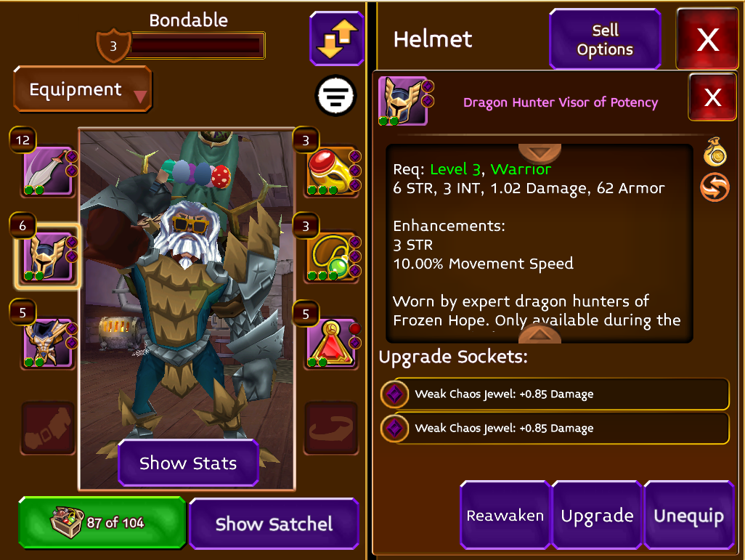The height and width of the screenshot is (560, 745).
Task: Show Satchel inventory view
Action: [x=274, y=524]
